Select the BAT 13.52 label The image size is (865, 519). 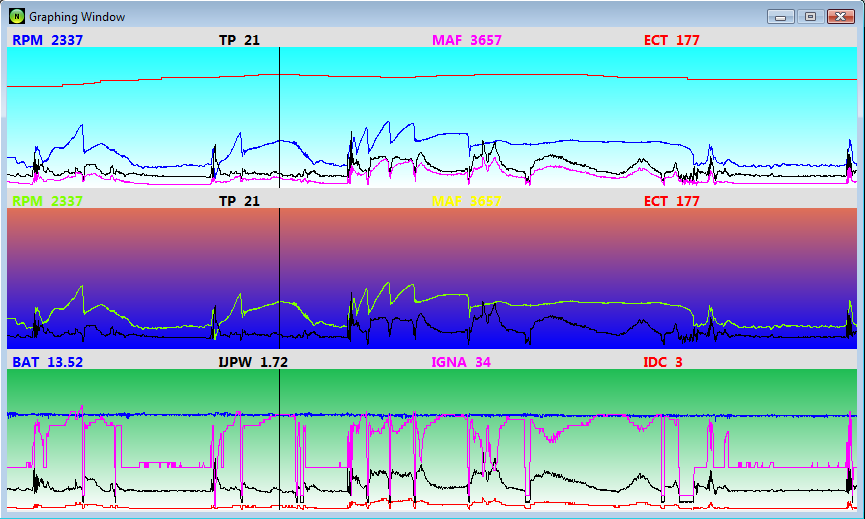(x=47, y=362)
